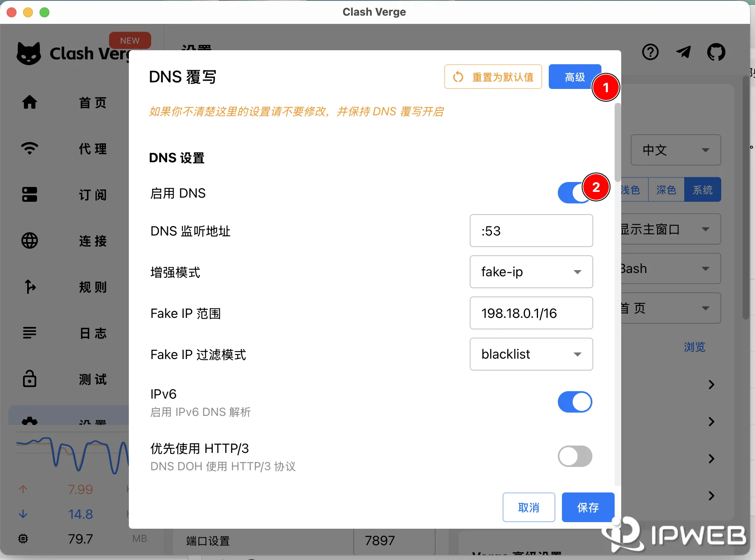
Task: Click the traffic graph in sidebar
Action: [72, 455]
